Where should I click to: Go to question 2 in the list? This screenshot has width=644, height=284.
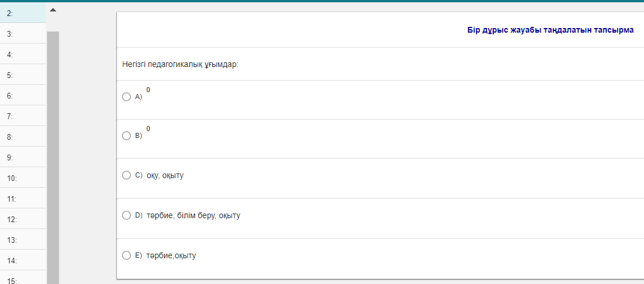pyautogui.click(x=23, y=13)
